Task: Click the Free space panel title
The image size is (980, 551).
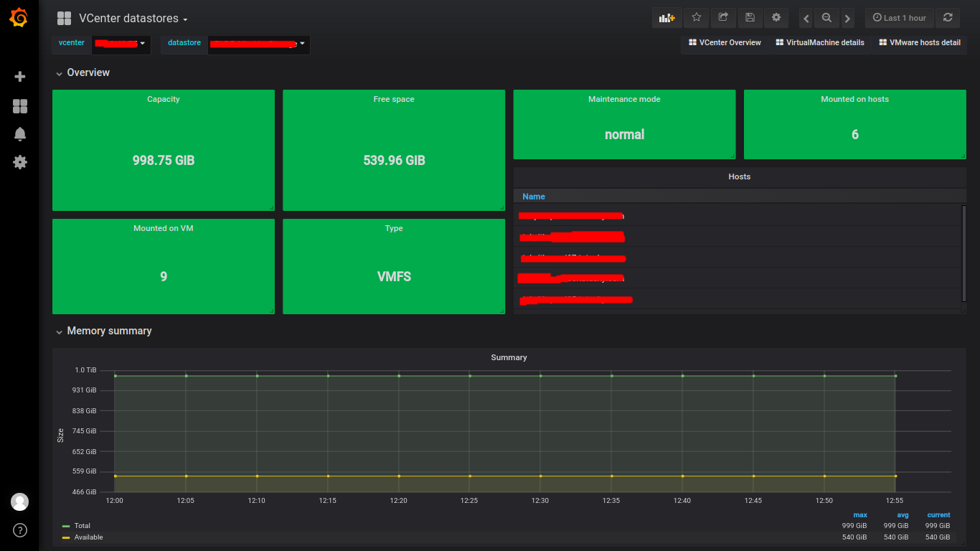Action: (x=394, y=99)
